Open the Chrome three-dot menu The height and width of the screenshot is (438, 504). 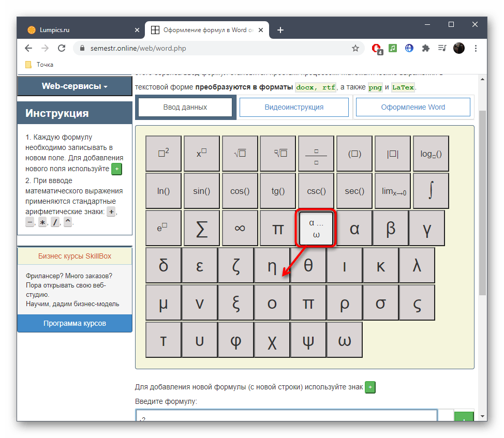coord(476,49)
